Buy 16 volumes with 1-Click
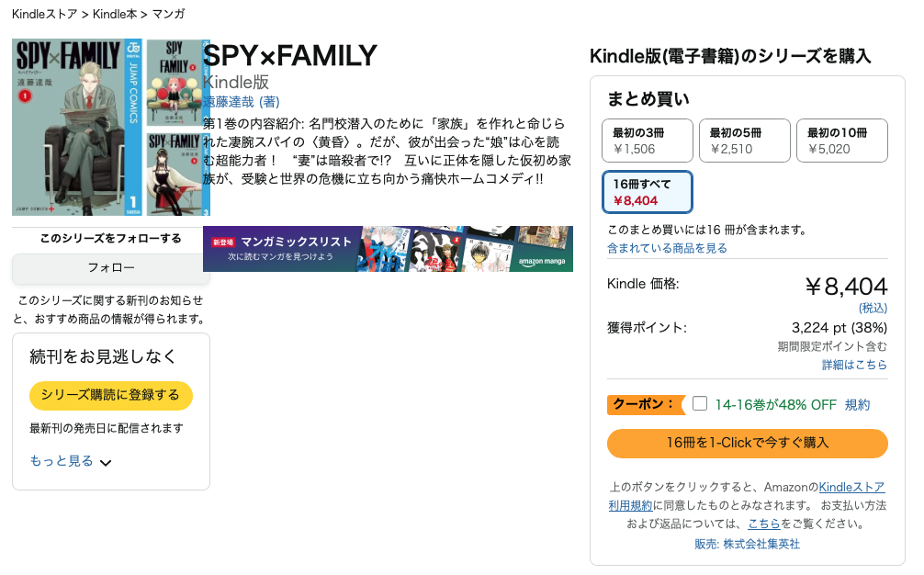This screenshot has width=924, height=575. coord(747,443)
